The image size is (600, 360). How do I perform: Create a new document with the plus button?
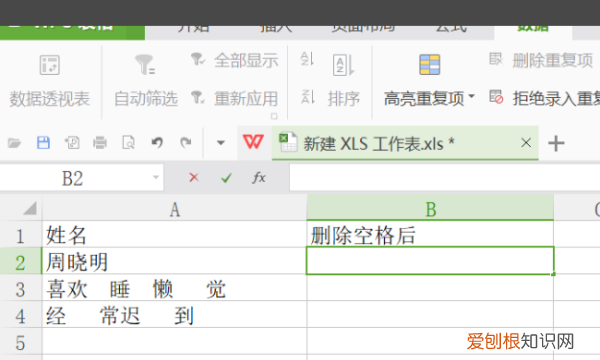click(x=556, y=143)
